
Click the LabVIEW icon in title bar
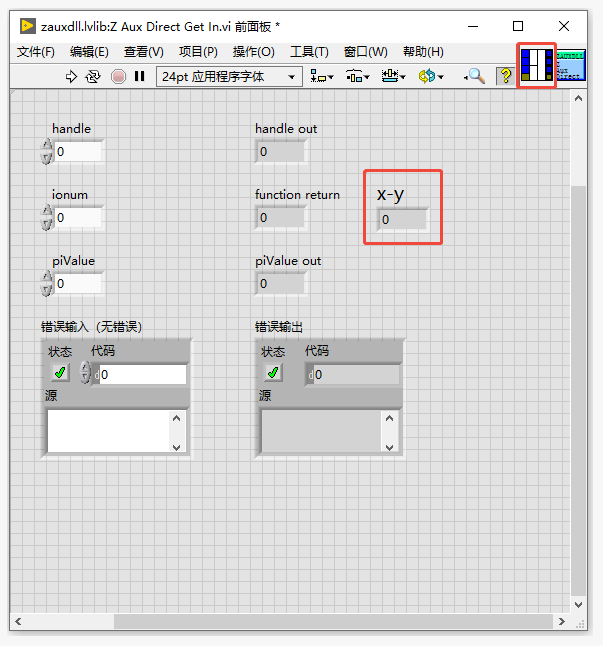[28, 26]
